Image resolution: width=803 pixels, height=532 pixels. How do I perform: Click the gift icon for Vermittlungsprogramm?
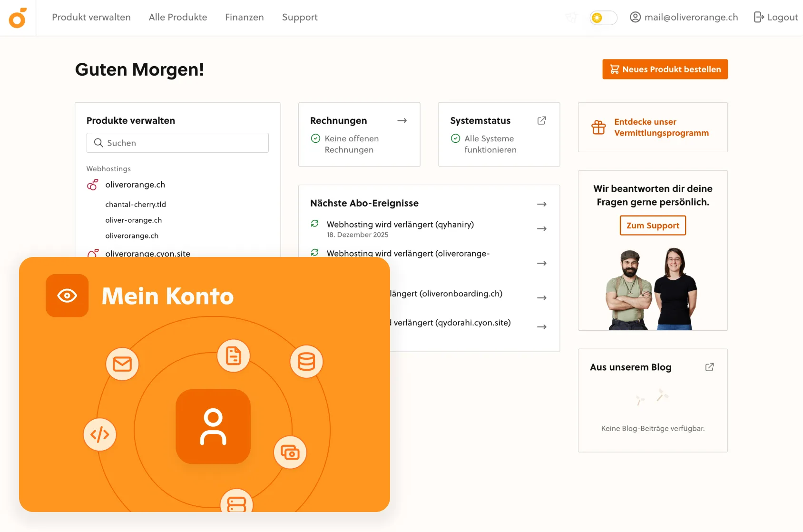coord(598,128)
